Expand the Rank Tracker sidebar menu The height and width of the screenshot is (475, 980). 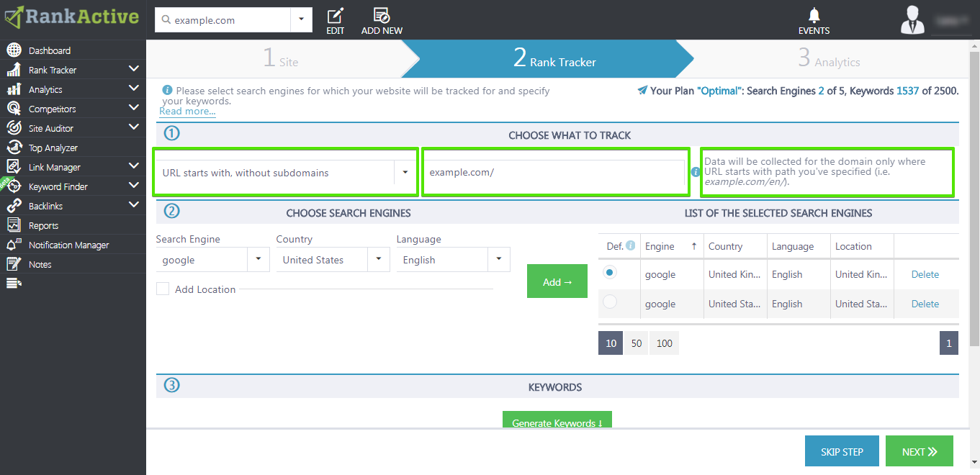pos(133,69)
